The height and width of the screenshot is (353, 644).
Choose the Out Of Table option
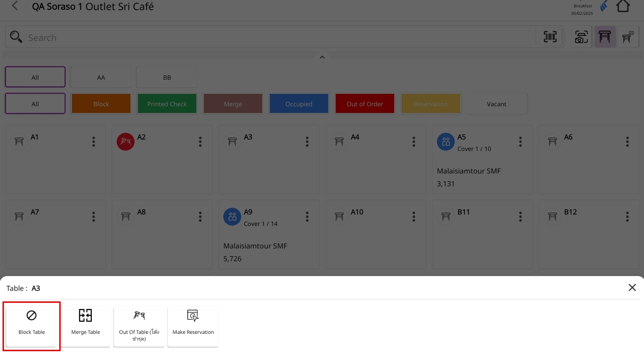[139, 326]
